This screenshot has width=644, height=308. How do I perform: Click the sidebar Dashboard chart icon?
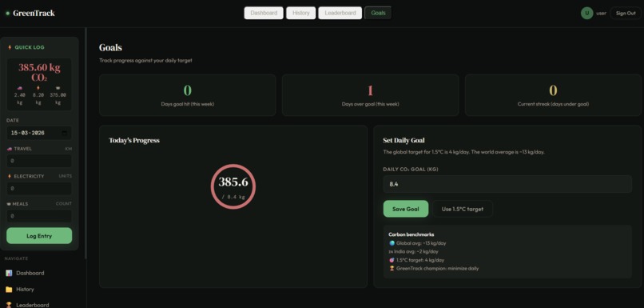(9, 273)
